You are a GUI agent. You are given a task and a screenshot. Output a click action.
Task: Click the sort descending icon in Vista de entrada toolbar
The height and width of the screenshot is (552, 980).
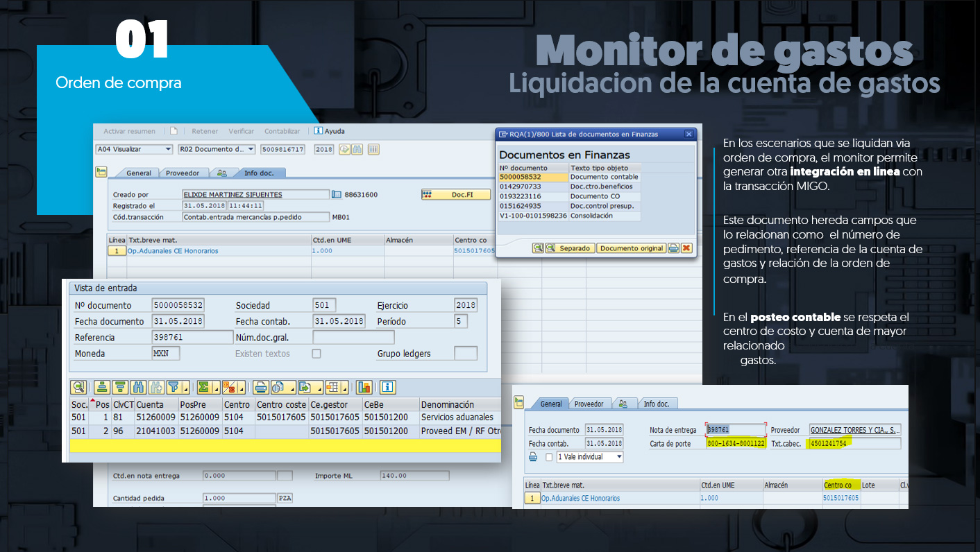point(120,387)
